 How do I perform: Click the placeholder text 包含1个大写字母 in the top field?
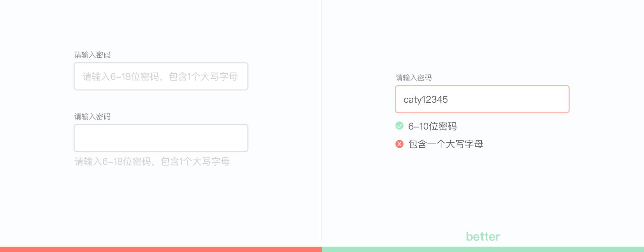click(203, 77)
